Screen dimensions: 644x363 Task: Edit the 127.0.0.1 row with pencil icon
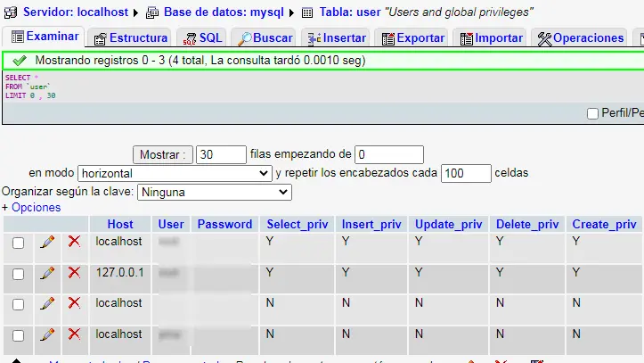[47, 273]
